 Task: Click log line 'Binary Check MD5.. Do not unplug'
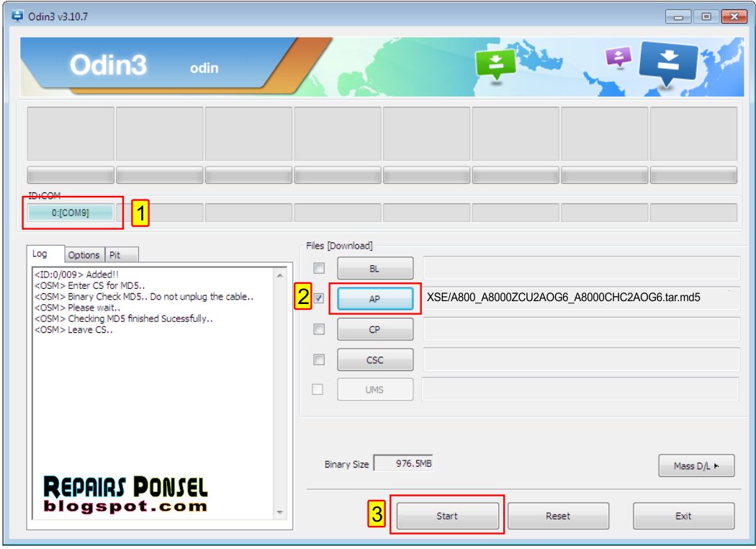pos(144,297)
